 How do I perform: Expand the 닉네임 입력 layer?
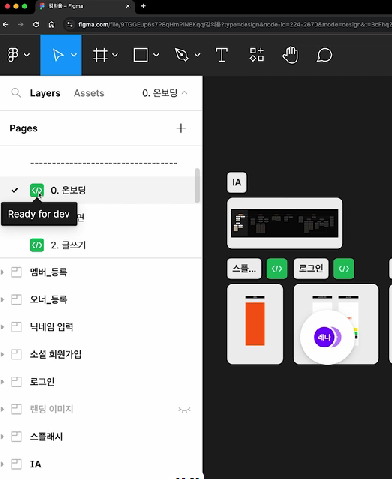pos(3,327)
